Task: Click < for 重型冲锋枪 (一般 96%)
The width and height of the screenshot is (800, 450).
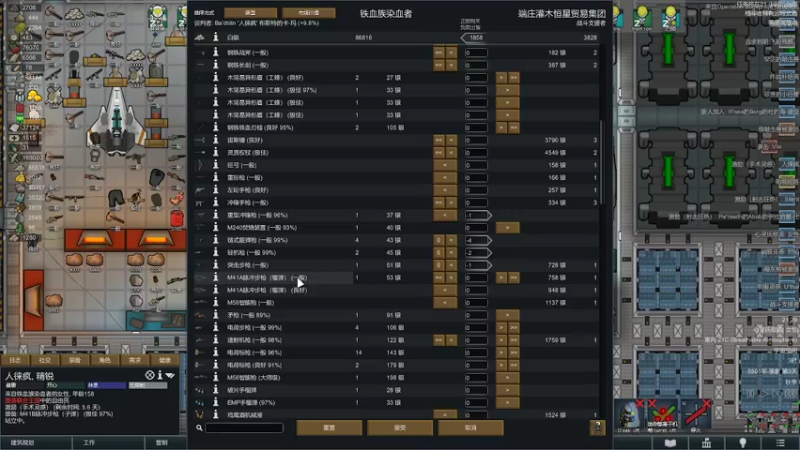Action: pos(445,215)
